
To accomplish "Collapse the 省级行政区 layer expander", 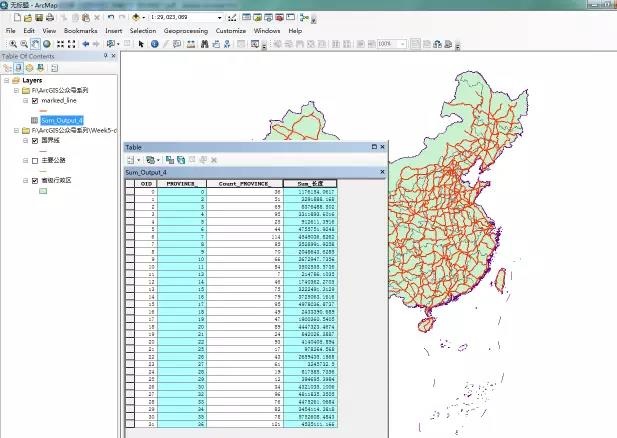I will (26, 181).
